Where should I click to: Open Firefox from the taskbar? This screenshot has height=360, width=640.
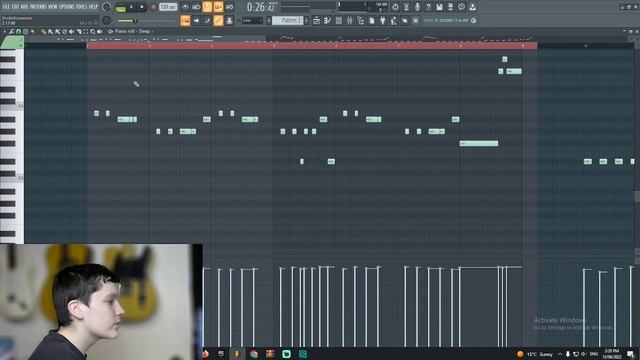pos(205,354)
